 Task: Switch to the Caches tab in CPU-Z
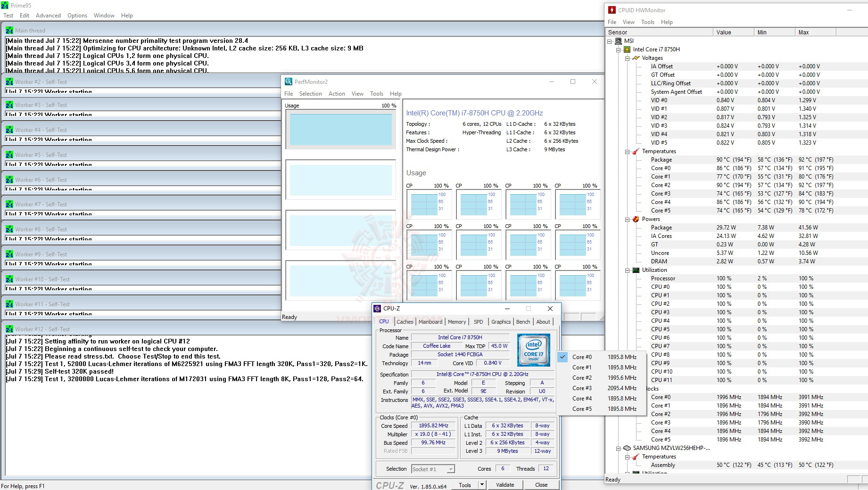coord(405,322)
